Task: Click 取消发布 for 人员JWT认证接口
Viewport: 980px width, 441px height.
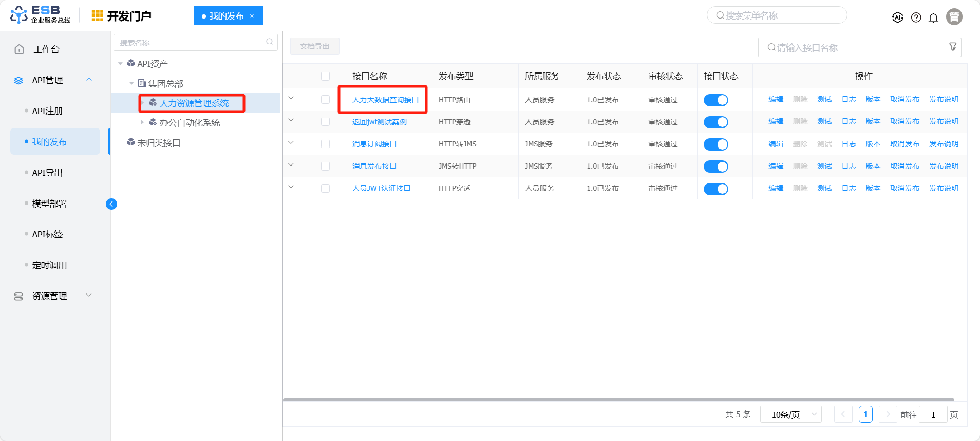Action: (x=904, y=188)
